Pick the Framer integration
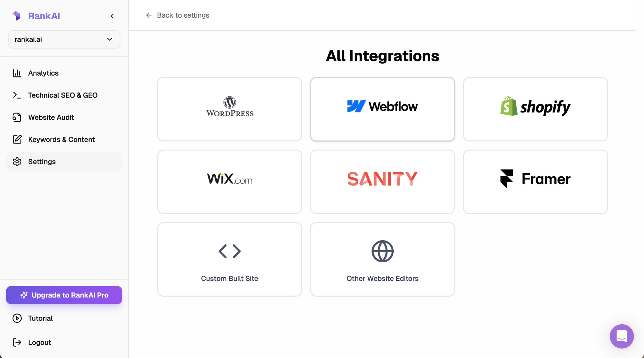644x358 pixels. 535,182
